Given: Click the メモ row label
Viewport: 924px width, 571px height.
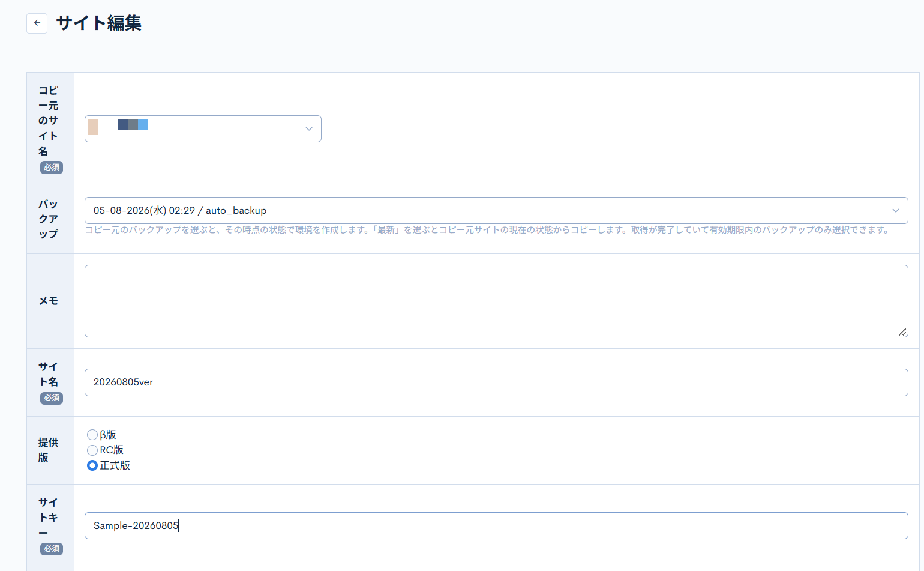Looking at the screenshot, I should (49, 301).
